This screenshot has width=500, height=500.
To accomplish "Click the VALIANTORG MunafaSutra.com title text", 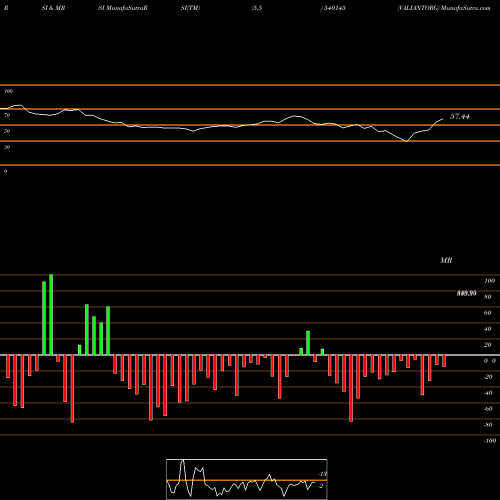I will point(444,8).
